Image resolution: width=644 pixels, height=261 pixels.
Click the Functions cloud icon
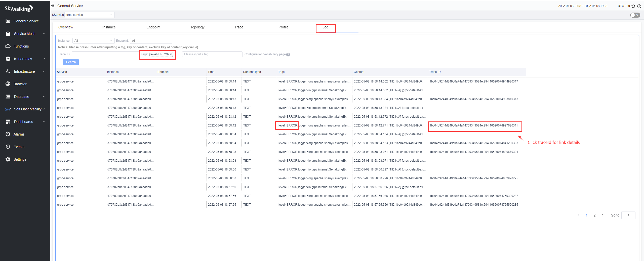[x=8, y=46]
